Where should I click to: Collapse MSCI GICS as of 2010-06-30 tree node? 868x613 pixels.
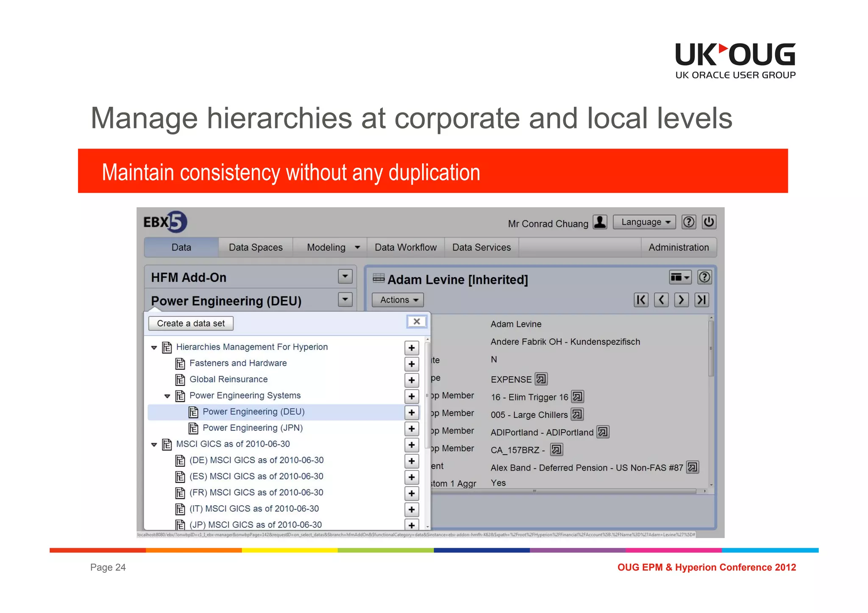154,444
